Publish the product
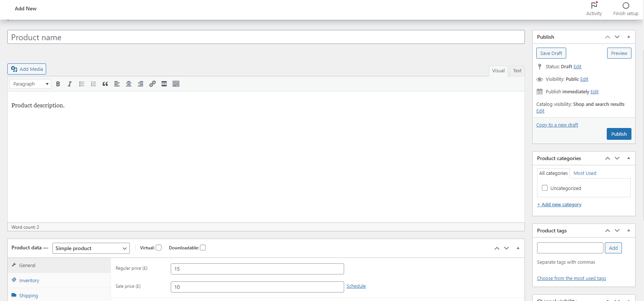The height and width of the screenshot is (301, 644). (x=619, y=134)
